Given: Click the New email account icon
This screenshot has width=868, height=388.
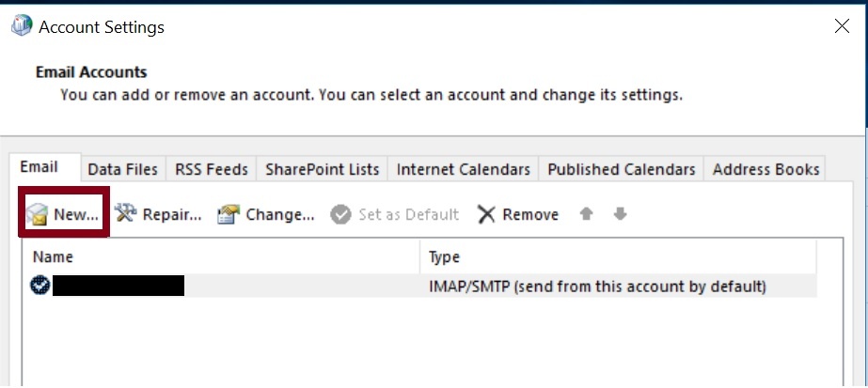Looking at the screenshot, I should pyautogui.click(x=38, y=215).
